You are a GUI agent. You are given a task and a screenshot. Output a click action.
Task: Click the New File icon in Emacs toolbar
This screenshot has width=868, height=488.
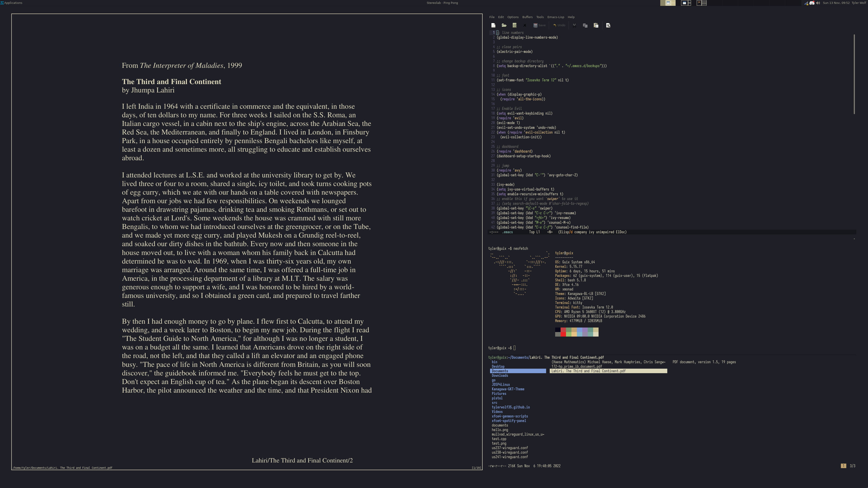[493, 25]
